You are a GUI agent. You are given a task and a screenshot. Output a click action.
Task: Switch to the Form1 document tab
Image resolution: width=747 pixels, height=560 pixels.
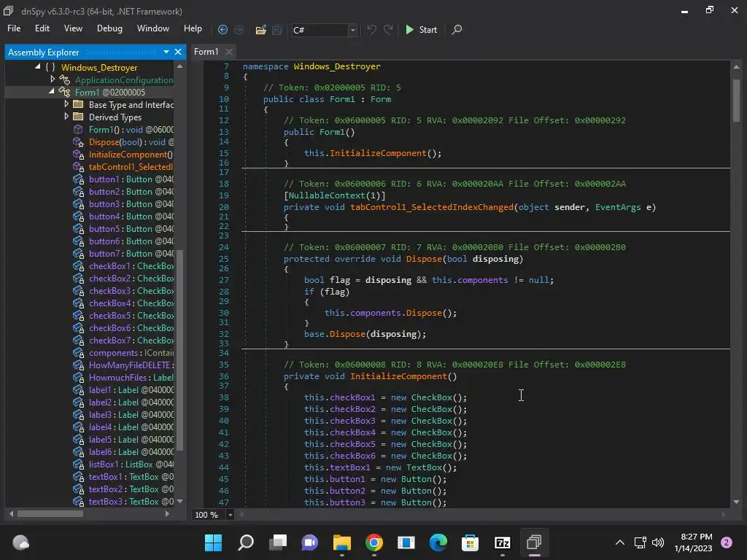tap(206, 52)
